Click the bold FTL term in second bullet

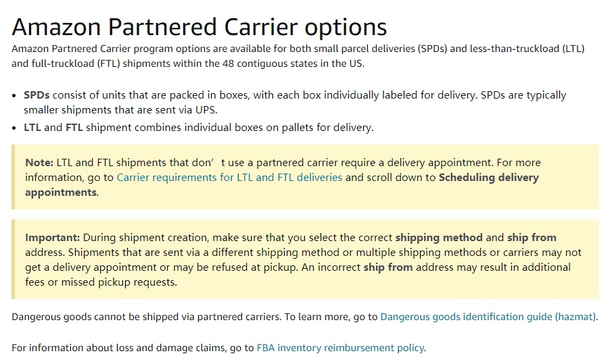point(74,128)
